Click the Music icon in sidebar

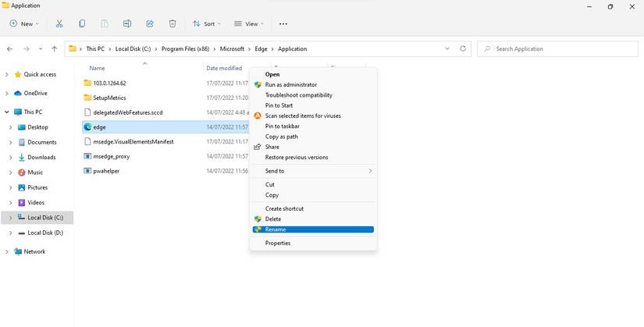coord(21,172)
